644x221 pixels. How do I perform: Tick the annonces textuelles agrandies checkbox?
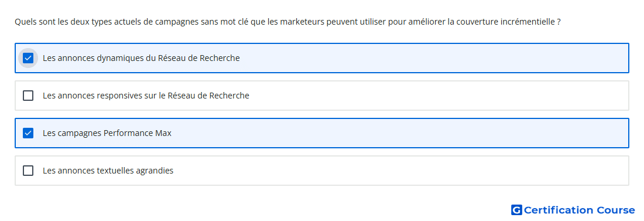pos(28,171)
